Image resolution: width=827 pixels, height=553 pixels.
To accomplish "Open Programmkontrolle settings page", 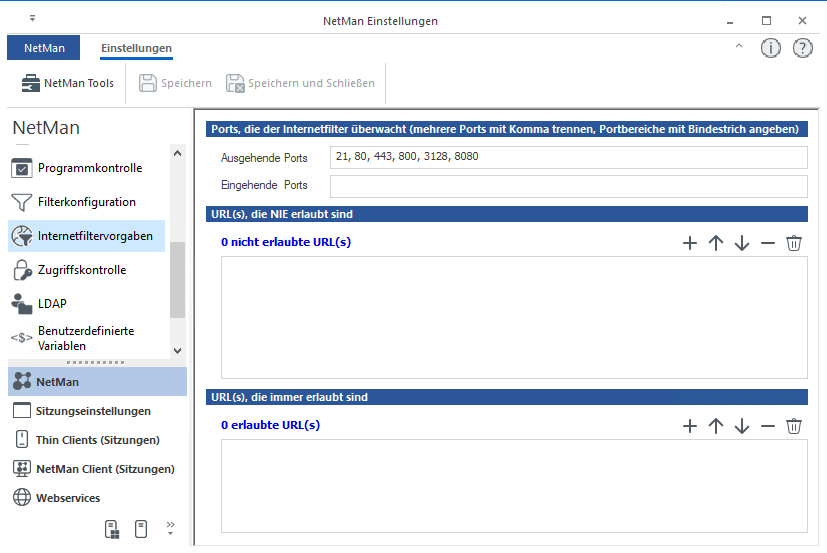I will (89, 168).
